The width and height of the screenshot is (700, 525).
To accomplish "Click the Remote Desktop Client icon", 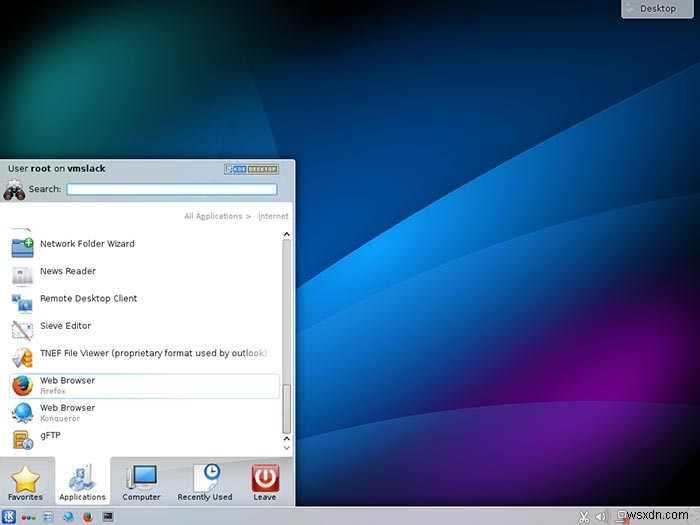I will [22, 303].
